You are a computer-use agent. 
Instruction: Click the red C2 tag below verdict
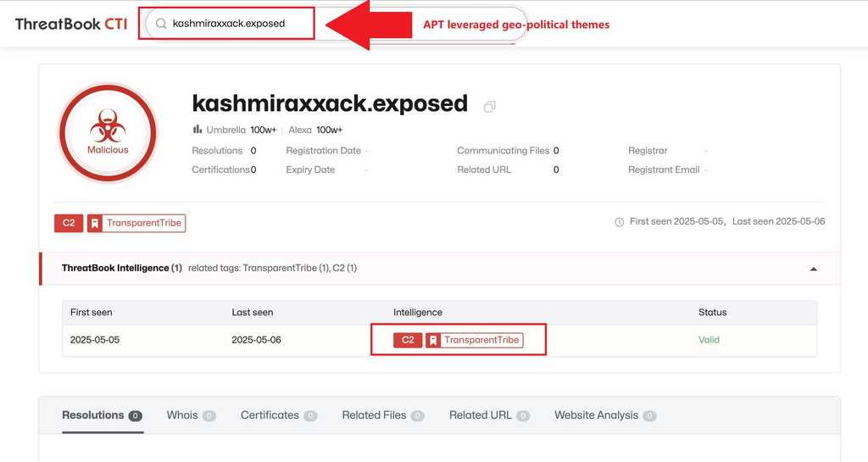click(69, 223)
